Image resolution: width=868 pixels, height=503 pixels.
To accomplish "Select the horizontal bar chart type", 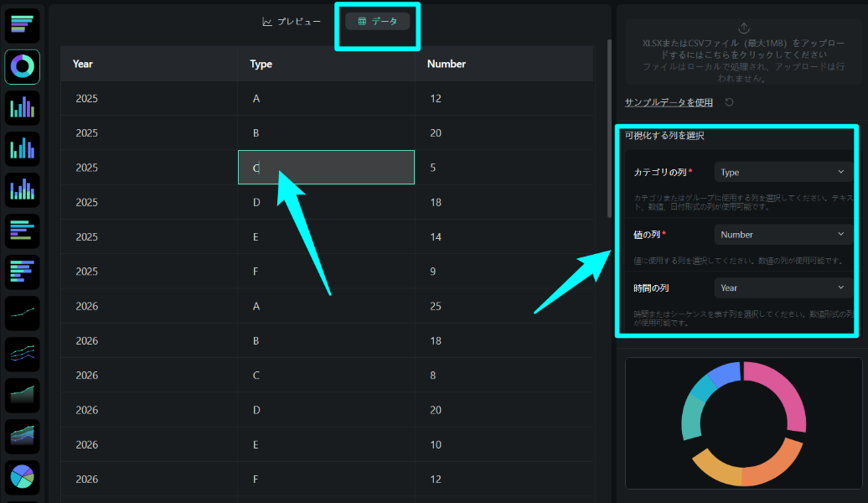I will pos(21,25).
